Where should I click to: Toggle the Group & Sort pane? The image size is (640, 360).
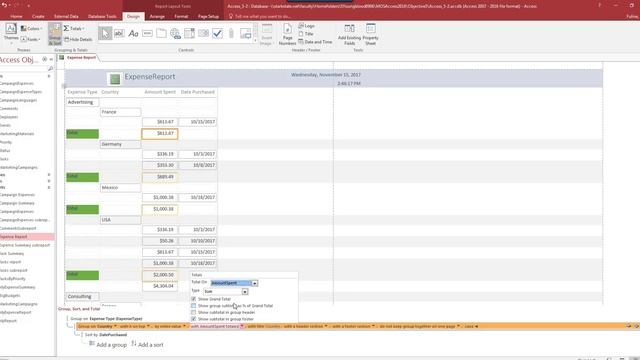click(55, 34)
